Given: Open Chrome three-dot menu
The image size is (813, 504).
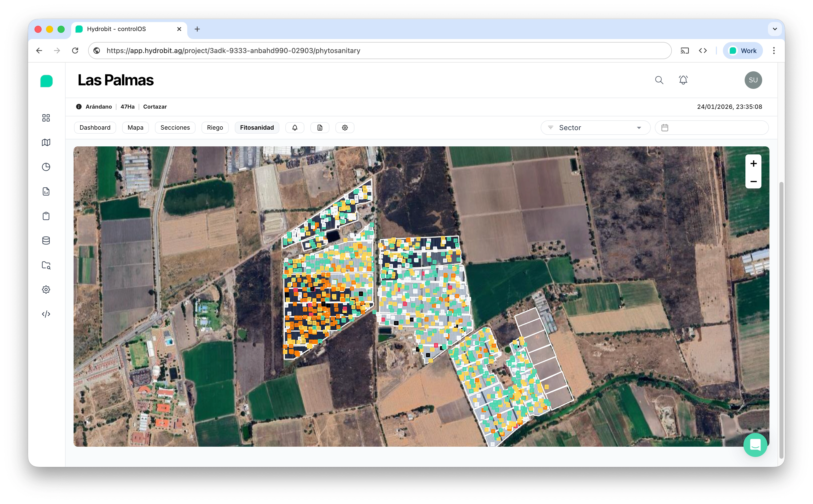Looking at the screenshot, I should point(774,51).
